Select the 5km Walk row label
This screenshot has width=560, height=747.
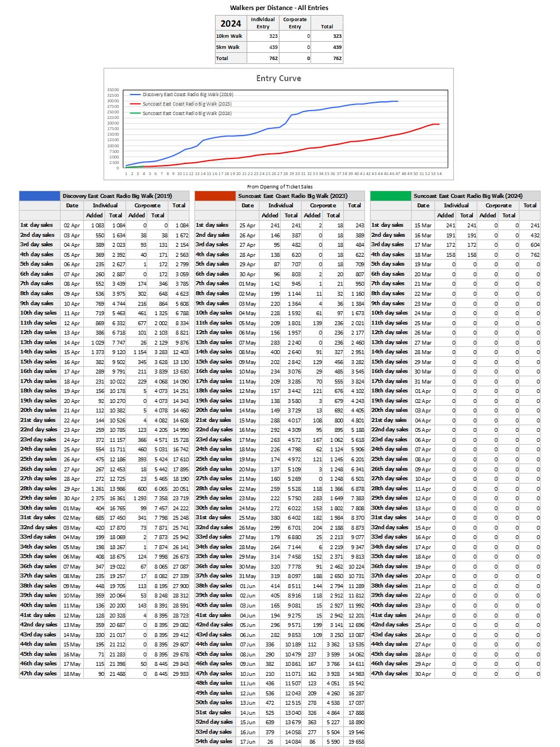[228, 47]
